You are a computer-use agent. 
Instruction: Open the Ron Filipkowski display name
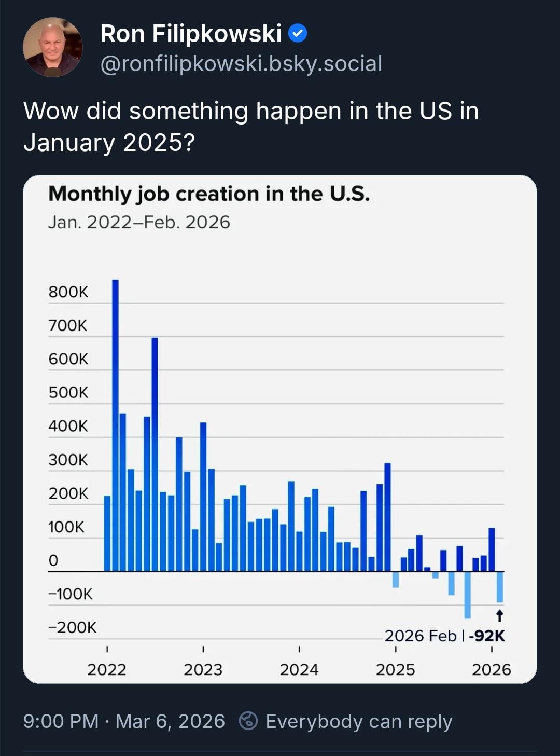pyautogui.click(x=191, y=34)
